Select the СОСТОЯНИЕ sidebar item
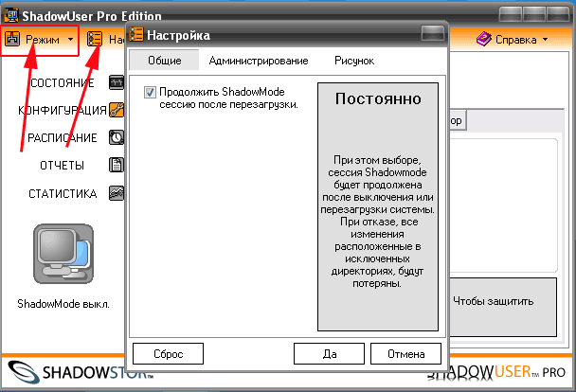576x392 pixels. (x=63, y=83)
